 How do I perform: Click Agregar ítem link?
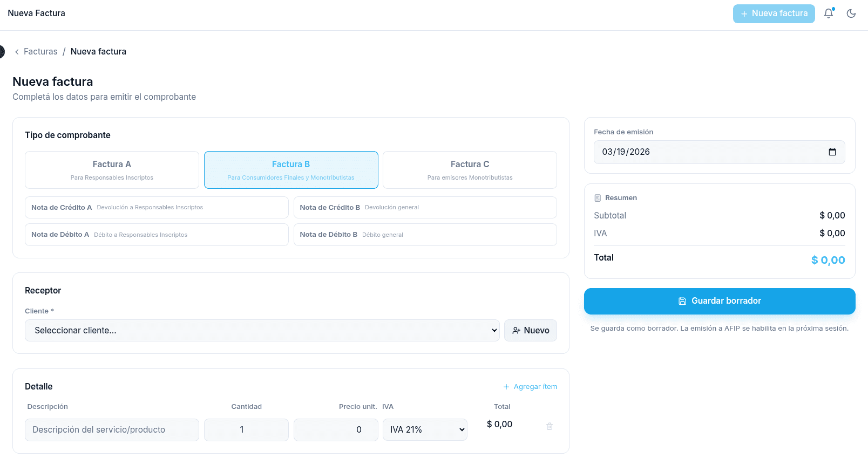click(x=530, y=387)
